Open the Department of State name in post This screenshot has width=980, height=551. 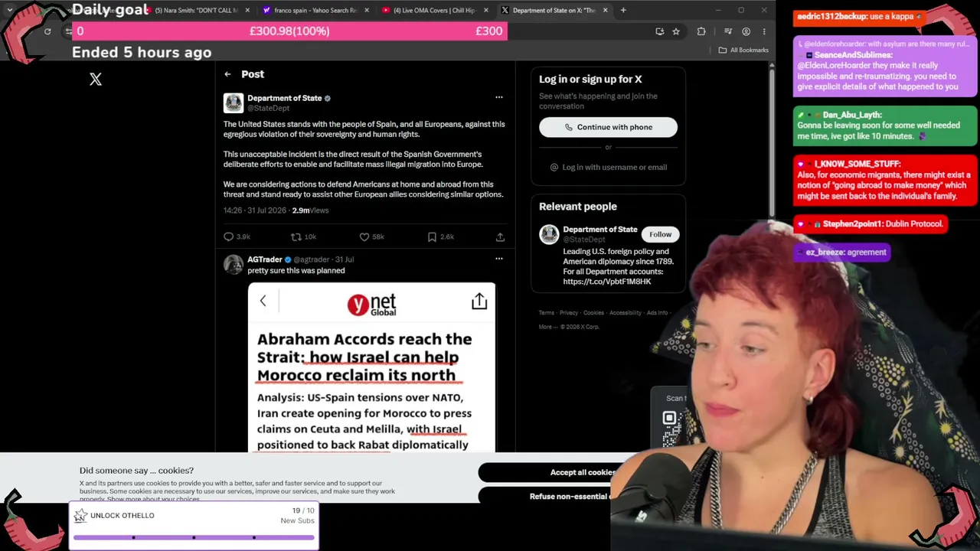point(284,98)
